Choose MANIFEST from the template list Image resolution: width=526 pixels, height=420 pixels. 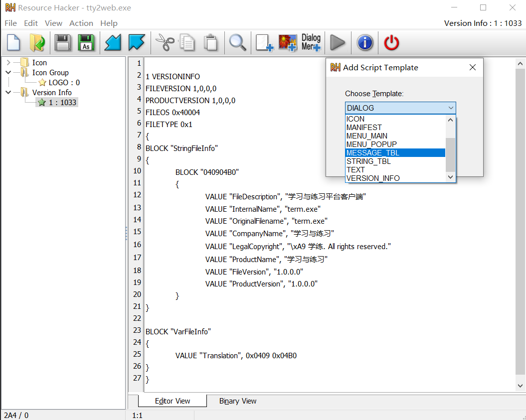(395, 128)
